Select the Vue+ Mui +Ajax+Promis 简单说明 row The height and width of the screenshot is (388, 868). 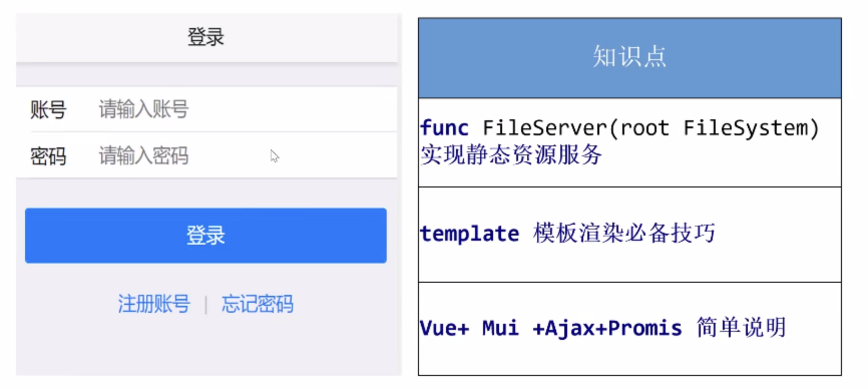click(629, 328)
